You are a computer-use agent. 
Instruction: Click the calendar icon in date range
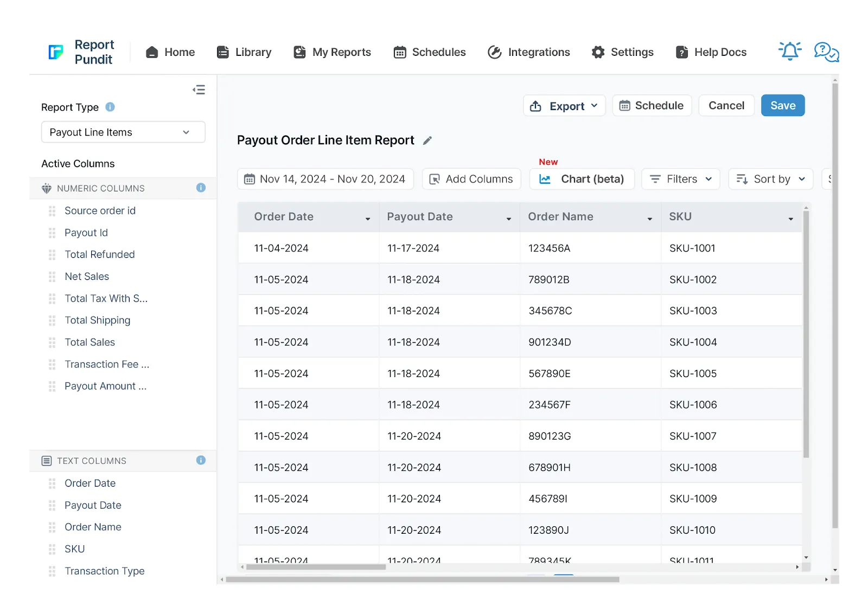[250, 179]
